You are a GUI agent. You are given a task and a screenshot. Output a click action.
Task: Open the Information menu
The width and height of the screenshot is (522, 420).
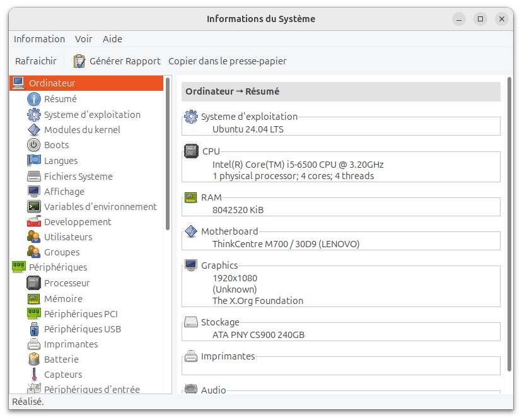pyautogui.click(x=39, y=39)
